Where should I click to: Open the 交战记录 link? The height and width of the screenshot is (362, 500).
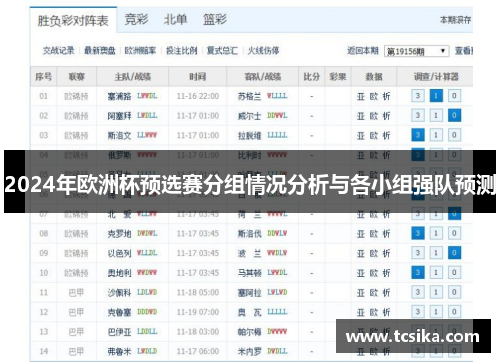pos(58,51)
